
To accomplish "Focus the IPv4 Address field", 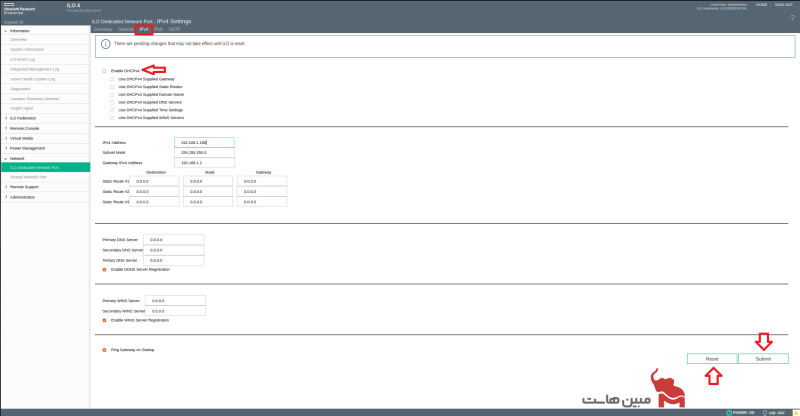I will point(204,142).
